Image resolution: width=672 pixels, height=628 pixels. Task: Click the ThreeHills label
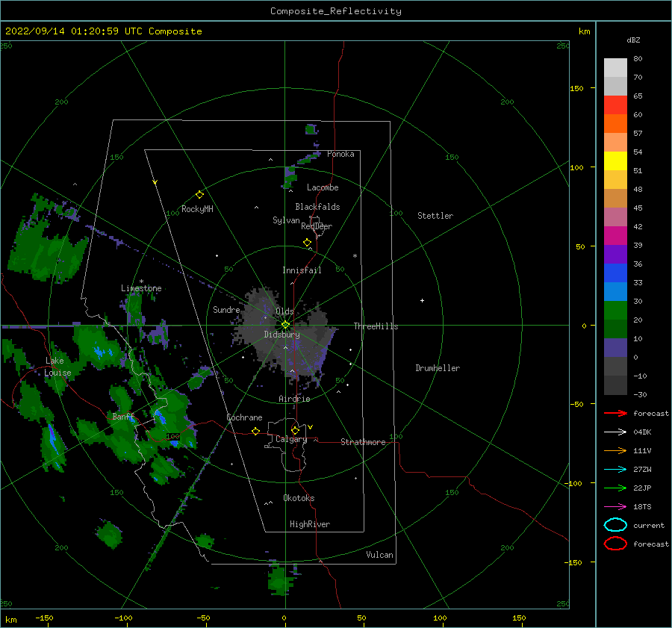376,326
